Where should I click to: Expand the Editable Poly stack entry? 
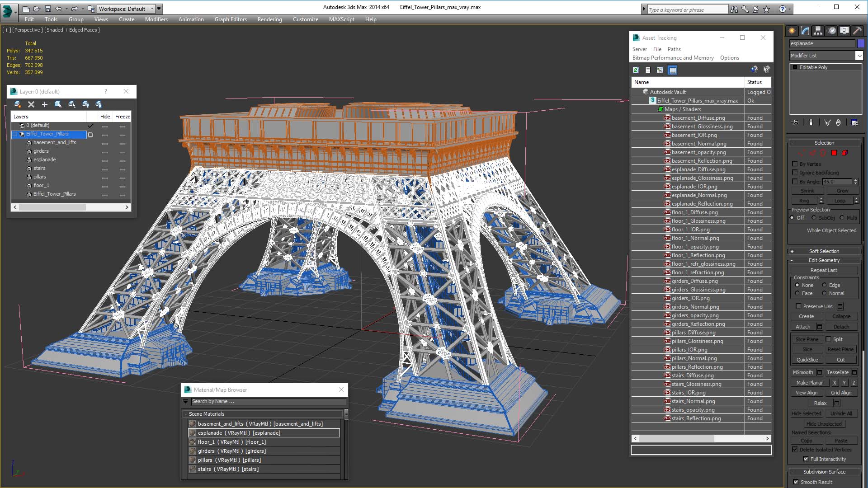pos(795,67)
